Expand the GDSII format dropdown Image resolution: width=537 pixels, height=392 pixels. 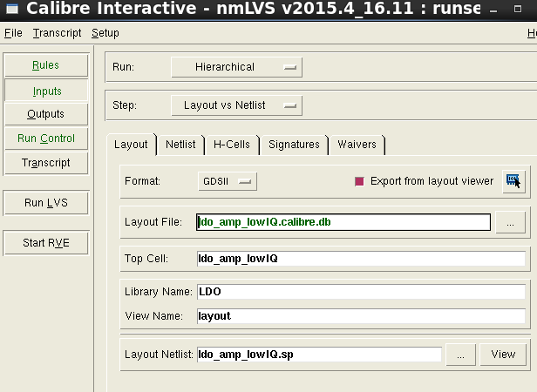point(228,181)
